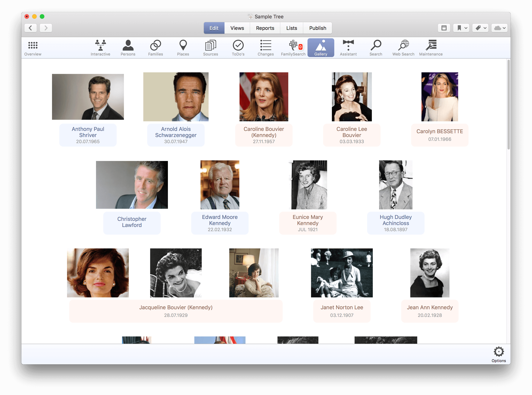The height and width of the screenshot is (395, 532).
Task: Click the back navigation arrow
Action: (x=31, y=28)
